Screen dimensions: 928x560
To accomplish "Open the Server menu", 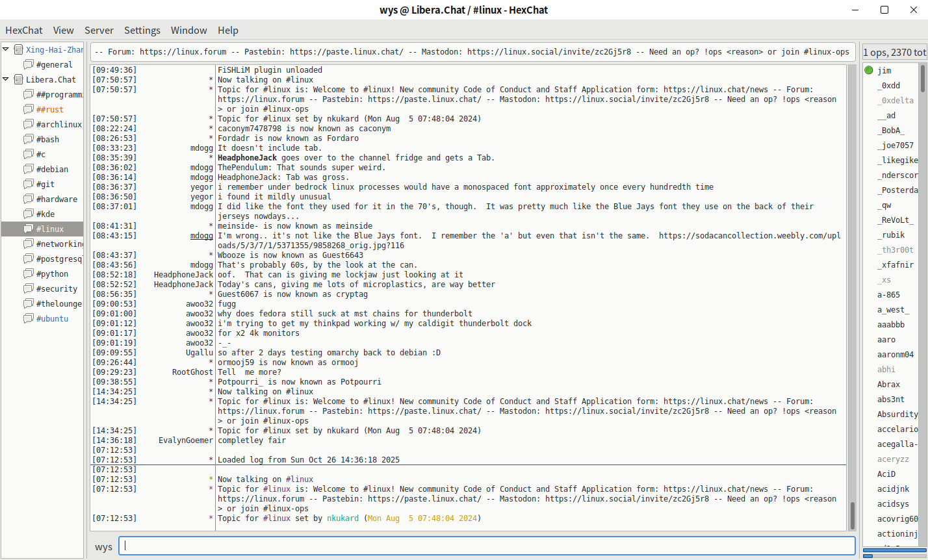I will [99, 30].
